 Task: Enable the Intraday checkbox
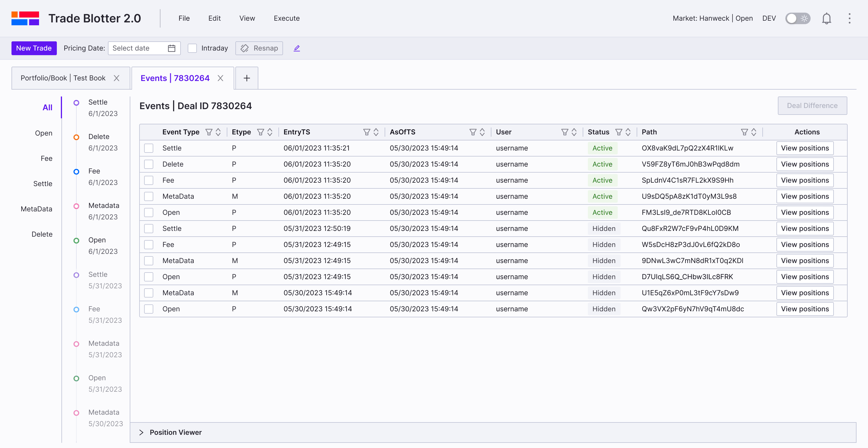pyautogui.click(x=192, y=48)
